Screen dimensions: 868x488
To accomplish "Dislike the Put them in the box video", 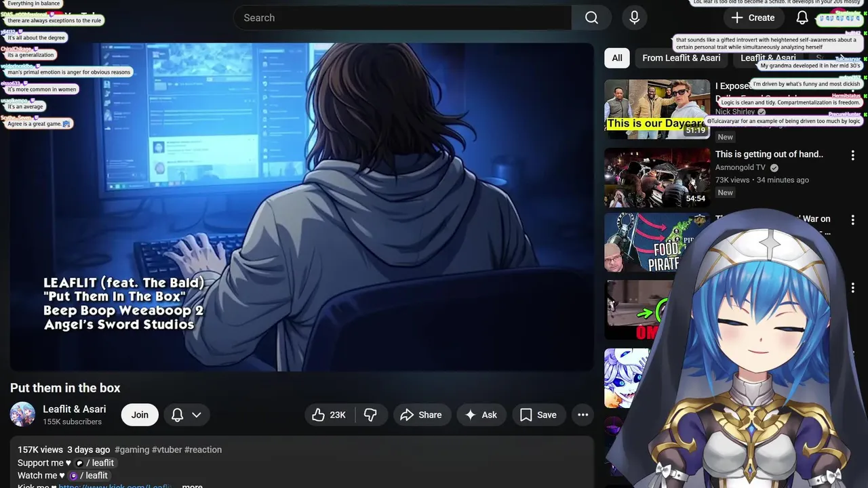I will coord(370,415).
